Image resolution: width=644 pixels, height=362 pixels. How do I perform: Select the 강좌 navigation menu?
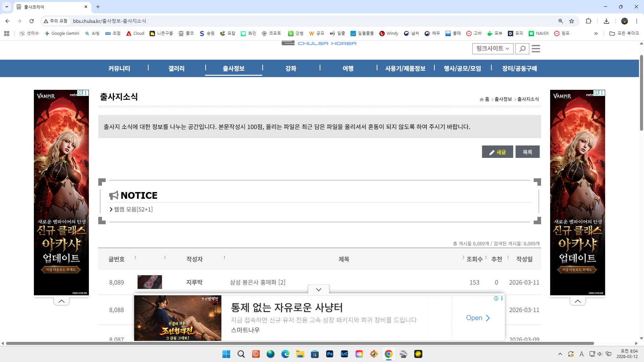coord(291,68)
